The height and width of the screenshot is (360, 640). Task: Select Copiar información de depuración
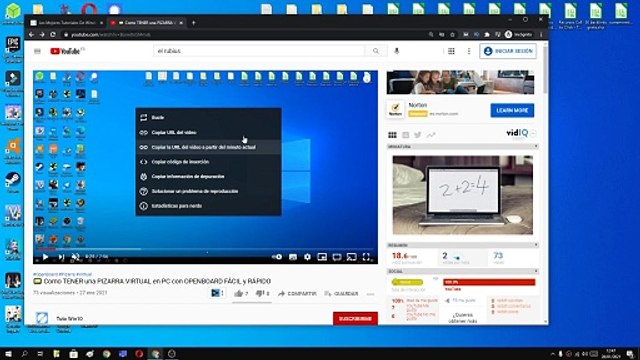208,176
